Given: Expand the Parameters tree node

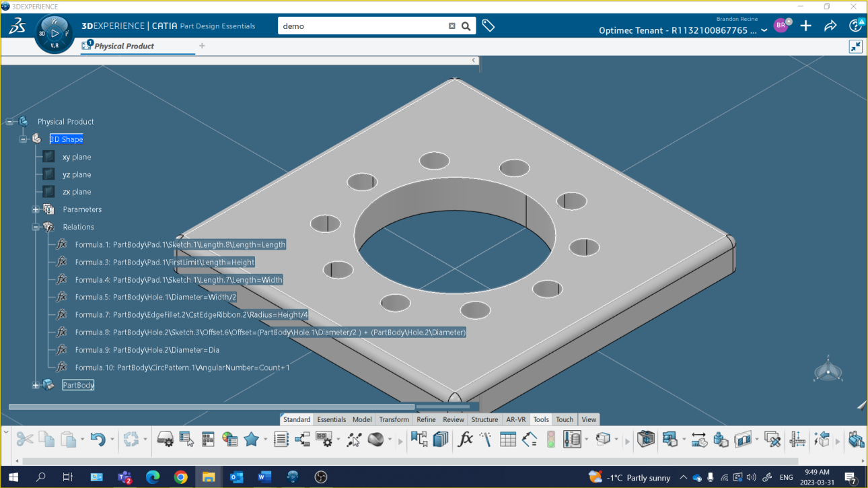Looking at the screenshot, I should [34, 209].
